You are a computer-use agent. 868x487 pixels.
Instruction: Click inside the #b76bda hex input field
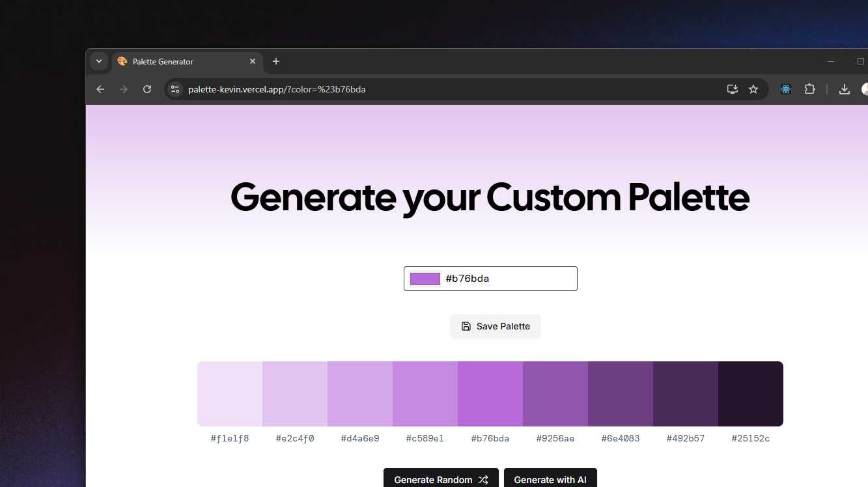coord(508,278)
